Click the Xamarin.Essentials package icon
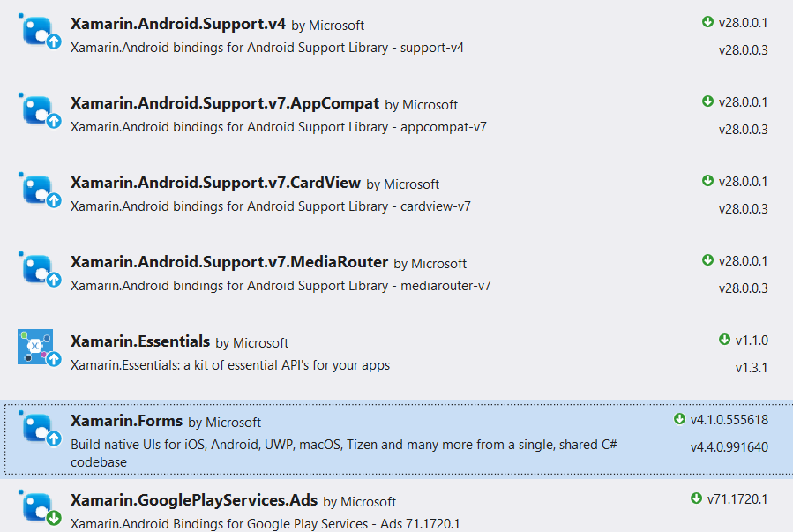This screenshot has height=532, width=793. pos(35,347)
